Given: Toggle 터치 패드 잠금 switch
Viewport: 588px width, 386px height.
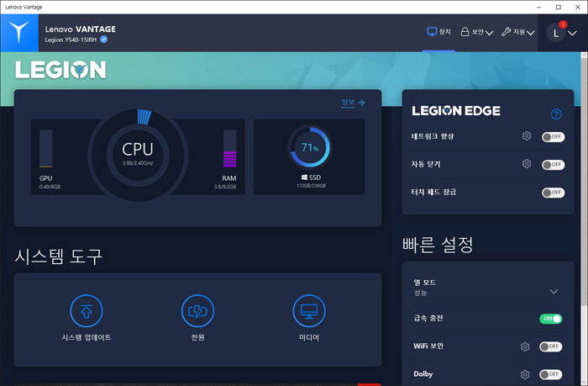Looking at the screenshot, I should (553, 193).
